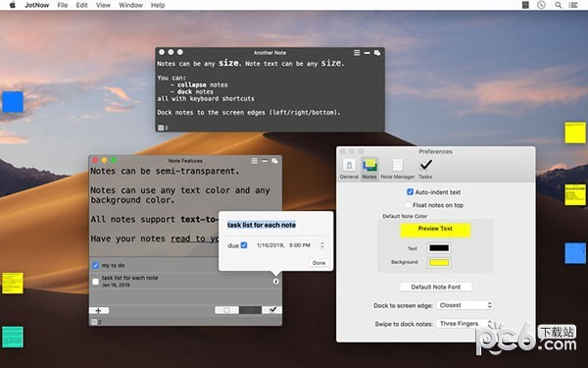Select the Notes preferences tab
This screenshot has height=368, width=588.
click(369, 168)
